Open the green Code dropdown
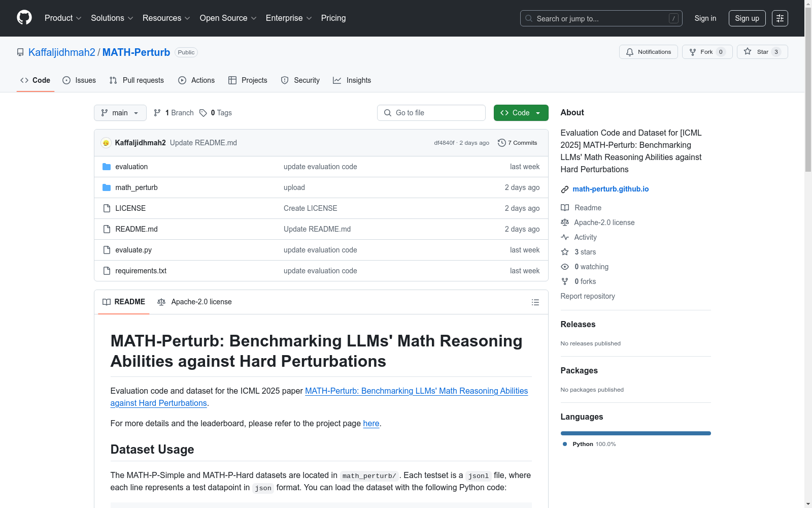The image size is (812, 508). tap(521, 113)
